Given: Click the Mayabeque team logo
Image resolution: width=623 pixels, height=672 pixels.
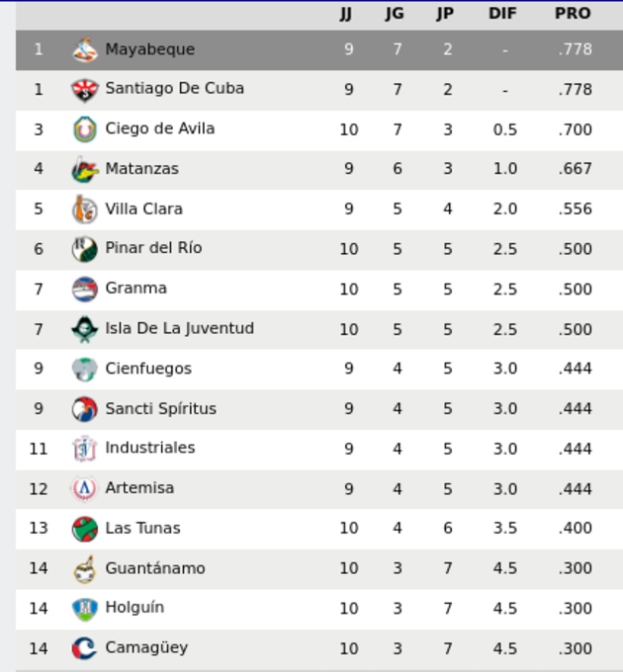Looking at the screenshot, I should tap(84, 49).
